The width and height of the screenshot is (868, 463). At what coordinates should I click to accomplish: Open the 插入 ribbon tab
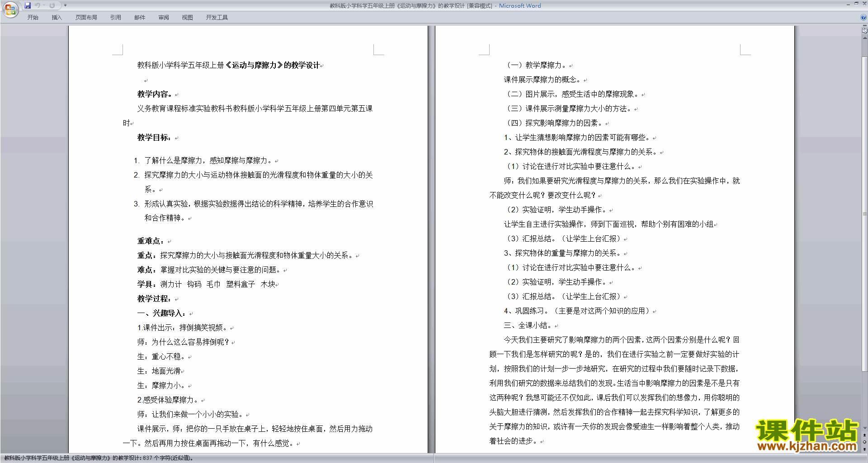[57, 18]
